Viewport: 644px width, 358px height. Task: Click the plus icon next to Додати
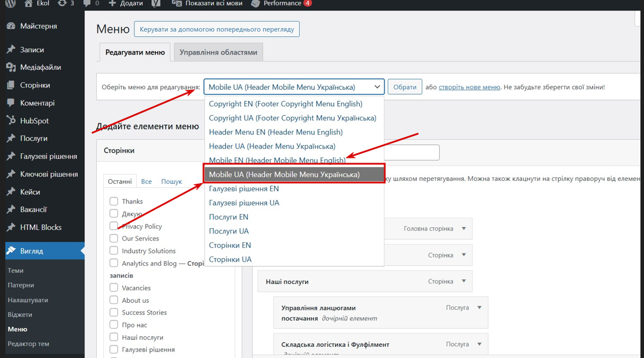pyautogui.click(x=112, y=4)
